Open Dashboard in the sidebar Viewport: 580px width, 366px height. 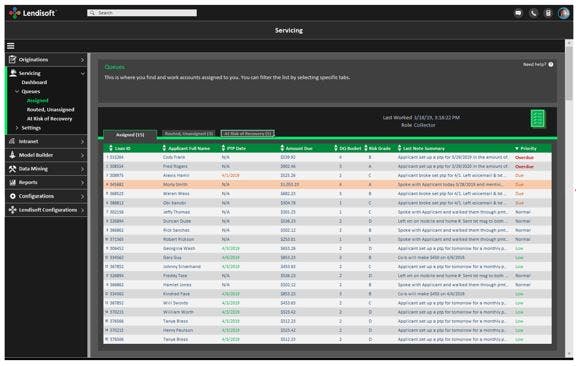34,82
